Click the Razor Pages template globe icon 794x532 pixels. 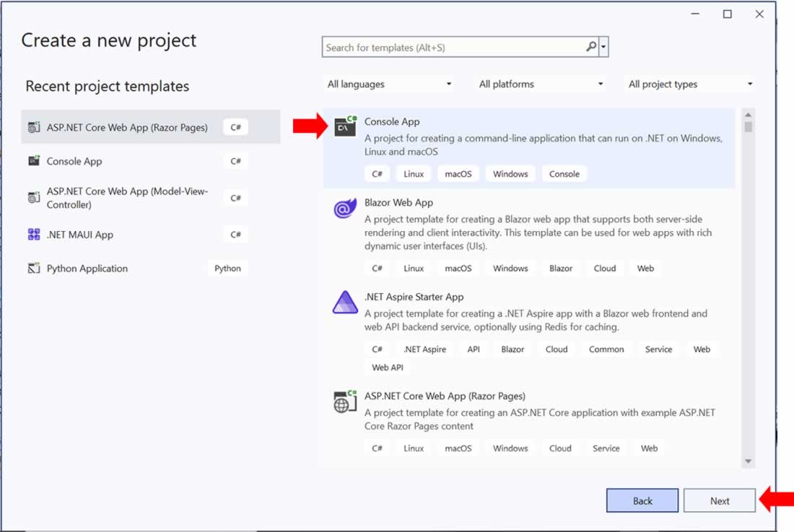coord(345,401)
